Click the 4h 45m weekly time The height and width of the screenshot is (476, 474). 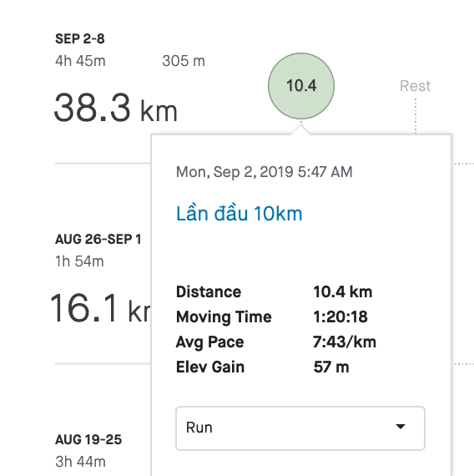(x=80, y=61)
